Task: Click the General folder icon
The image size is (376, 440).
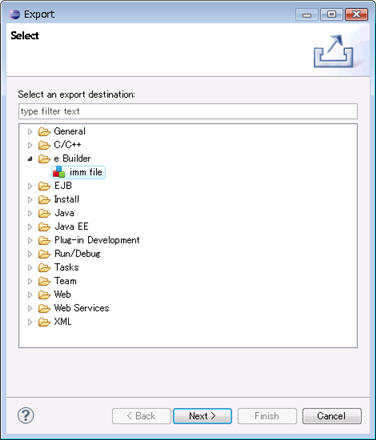Action: pyautogui.click(x=44, y=132)
